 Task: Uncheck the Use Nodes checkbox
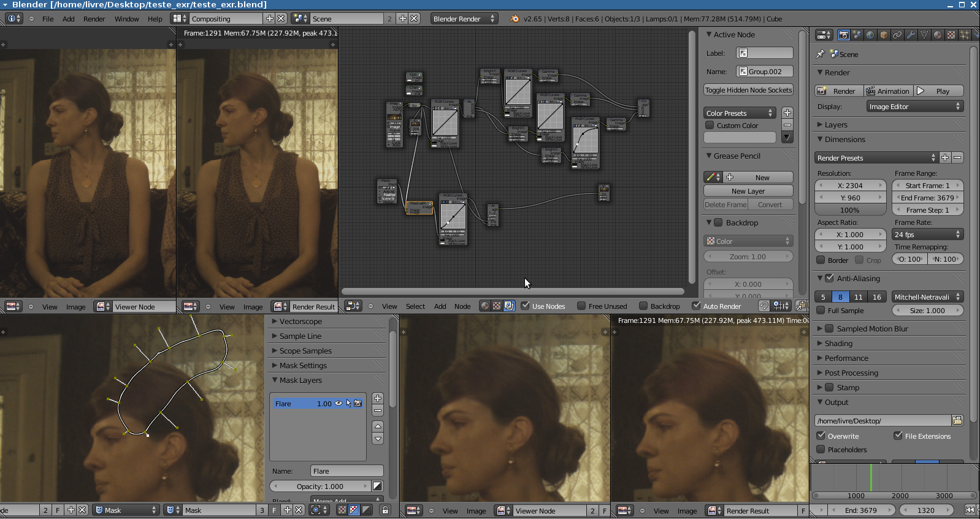pos(526,306)
